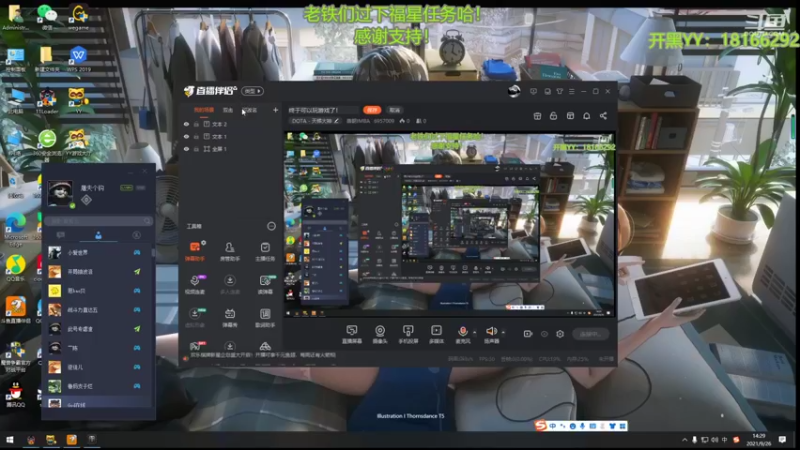Image resolution: width=800 pixels, height=450 pixels.
Task: Open the 房管助手 tool
Action: coord(230,251)
